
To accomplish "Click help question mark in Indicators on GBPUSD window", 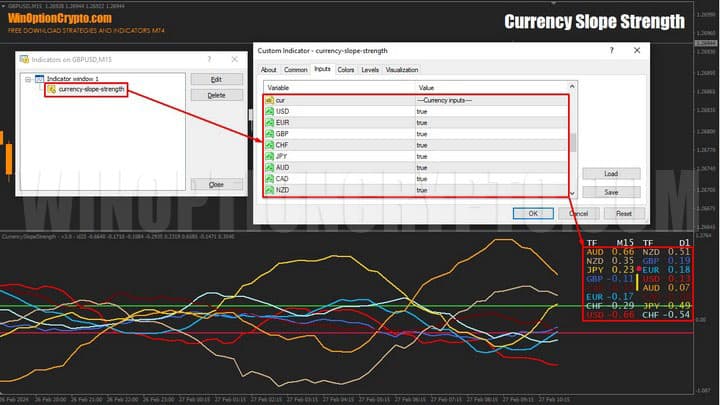I will click(209, 59).
